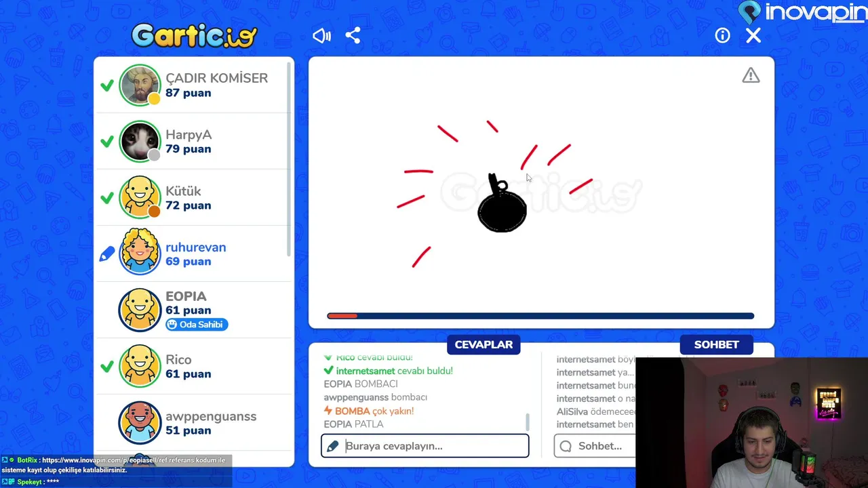Click player name Kütük
Viewport: 868px width, 488px height.
pos(183,191)
